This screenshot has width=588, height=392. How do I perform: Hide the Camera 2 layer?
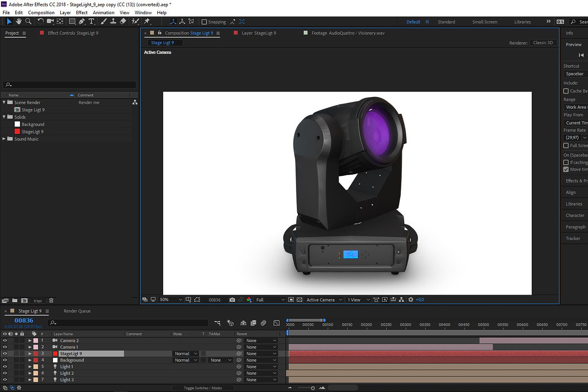pos(5,341)
